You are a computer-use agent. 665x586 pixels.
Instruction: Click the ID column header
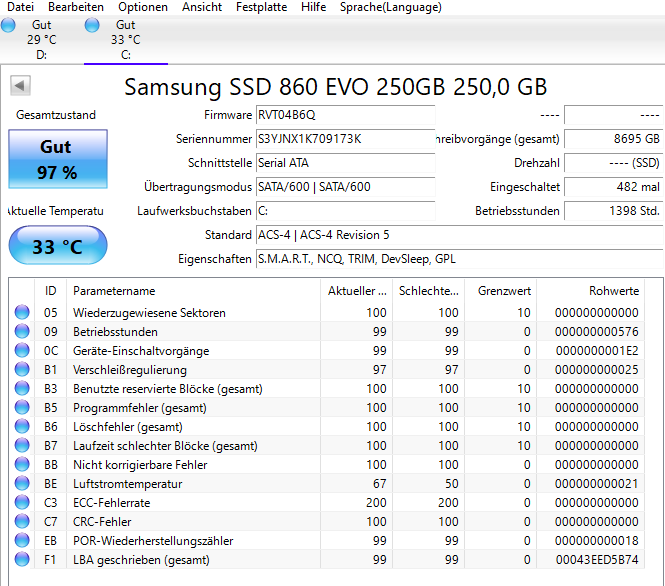50,291
